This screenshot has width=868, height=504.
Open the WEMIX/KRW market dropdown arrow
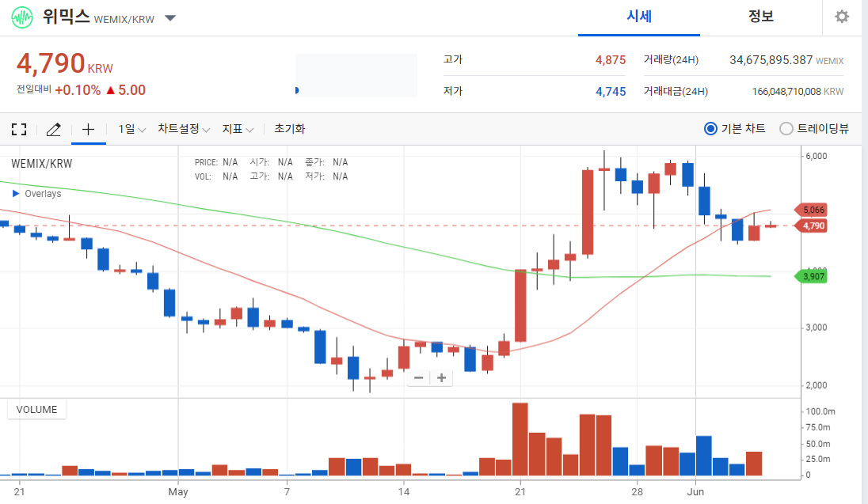pyautogui.click(x=170, y=18)
